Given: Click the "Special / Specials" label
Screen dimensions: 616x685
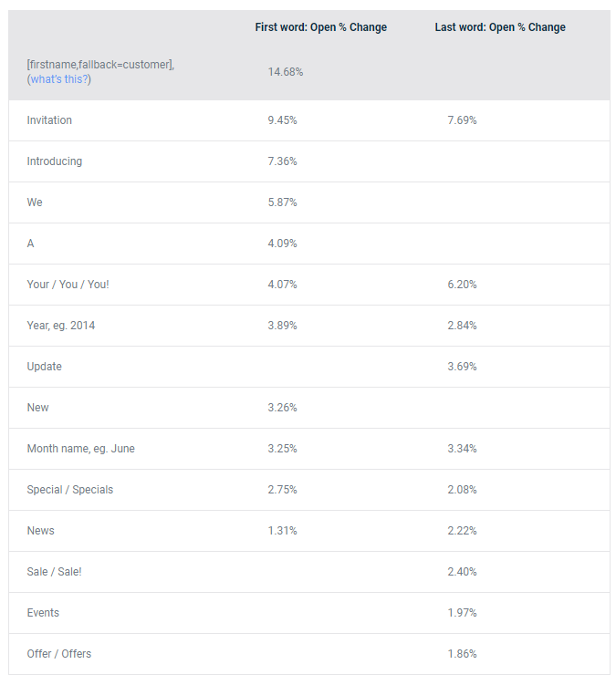Looking at the screenshot, I should point(70,490).
